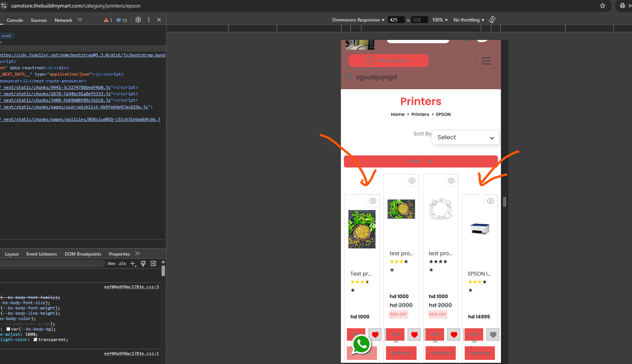Open the 100% zoom dropdown

point(440,20)
